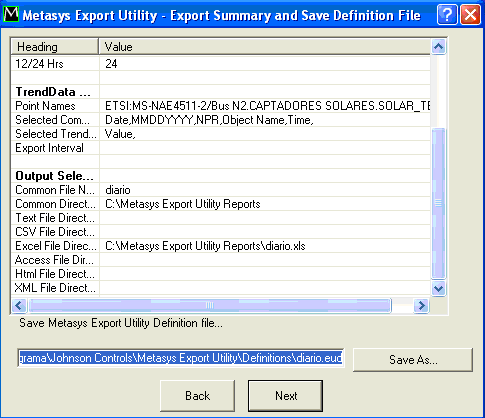Select the Selected Trend... row heading
485x418 pixels.
pyautogui.click(x=55, y=134)
